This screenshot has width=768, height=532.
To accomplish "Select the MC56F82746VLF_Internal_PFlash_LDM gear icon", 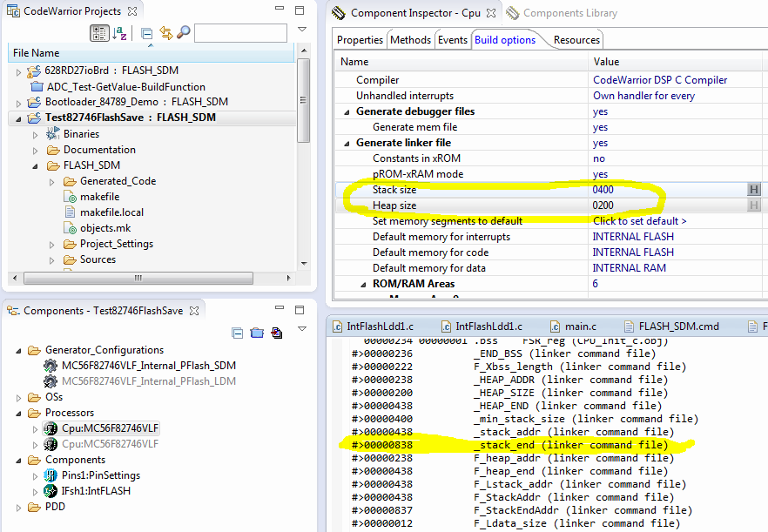I will (x=51, y=381).
